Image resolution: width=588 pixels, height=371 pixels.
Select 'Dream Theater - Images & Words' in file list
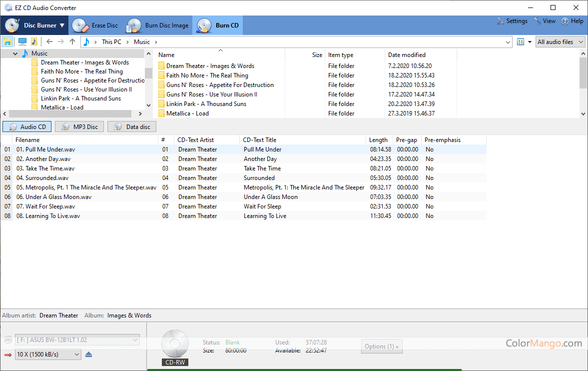point(210,65)
